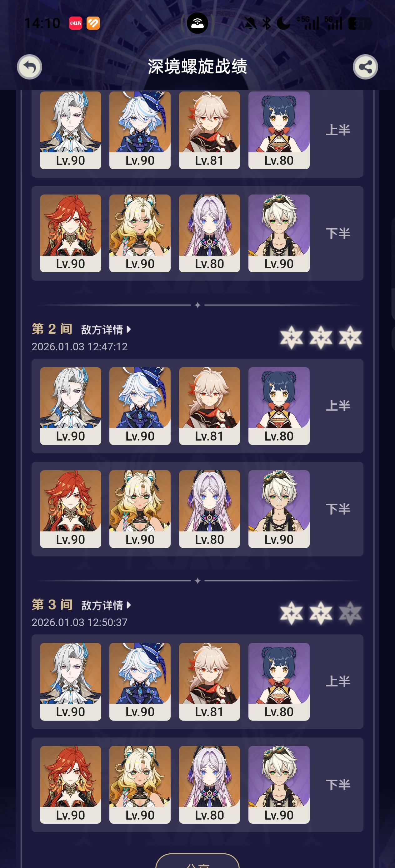395x868 pixels.
Task: Tap 上半 label in chamber 2 row
Action: pyautogui.click(x=337, y=406)
